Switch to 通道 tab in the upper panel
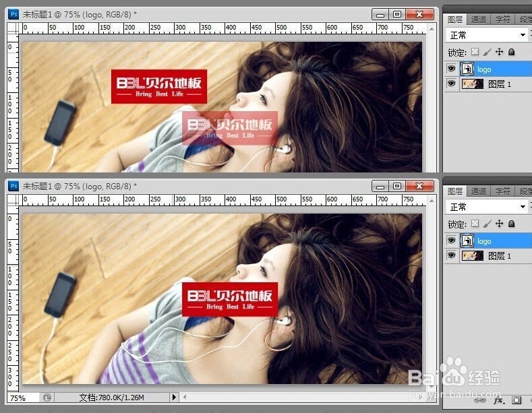 pyautogui.click(x=478, y=20)
